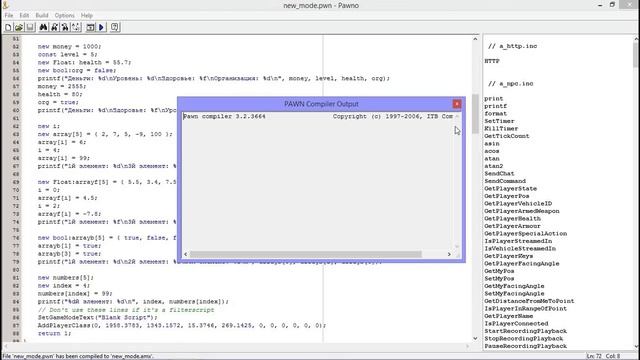This screenshot has width=640, height=360.
Task: Click 'Pawn compiler 3.2.3664' output text
Action: (224, 116)
